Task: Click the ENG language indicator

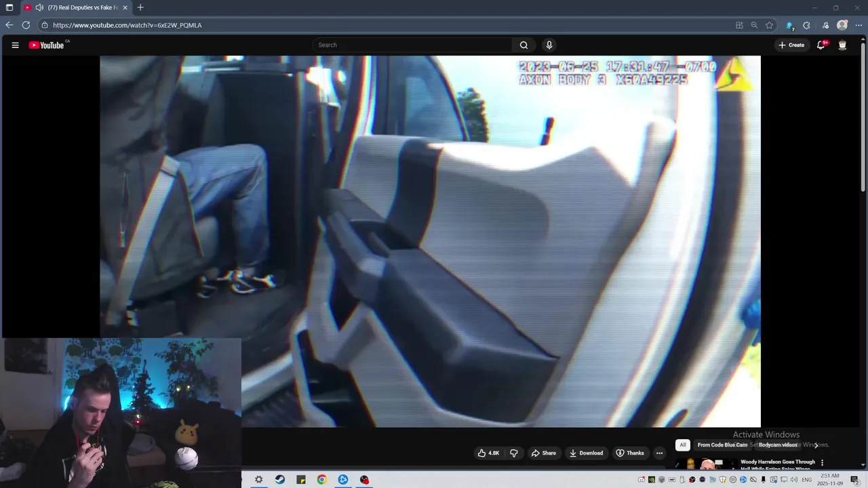Action: (807, 480)
